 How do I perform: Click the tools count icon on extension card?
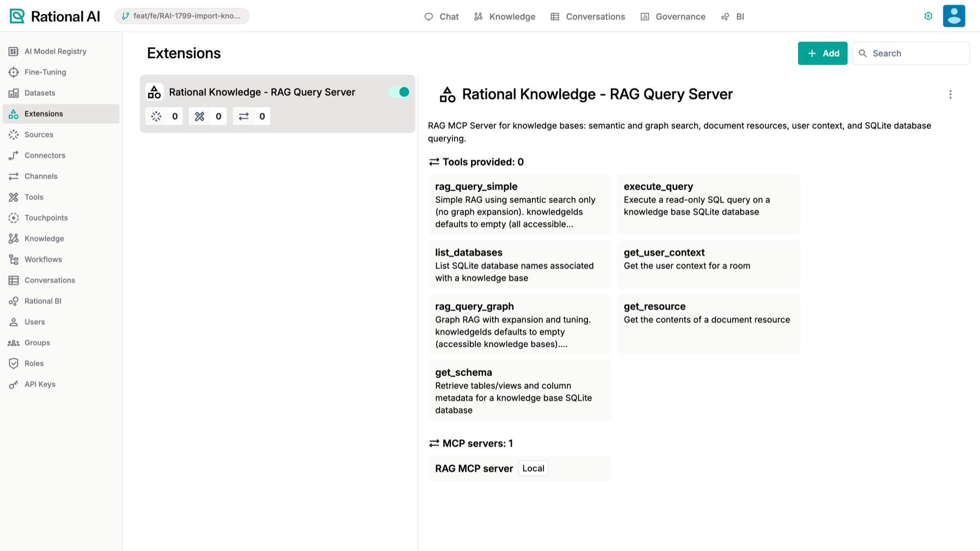click(x=200, y=116)
